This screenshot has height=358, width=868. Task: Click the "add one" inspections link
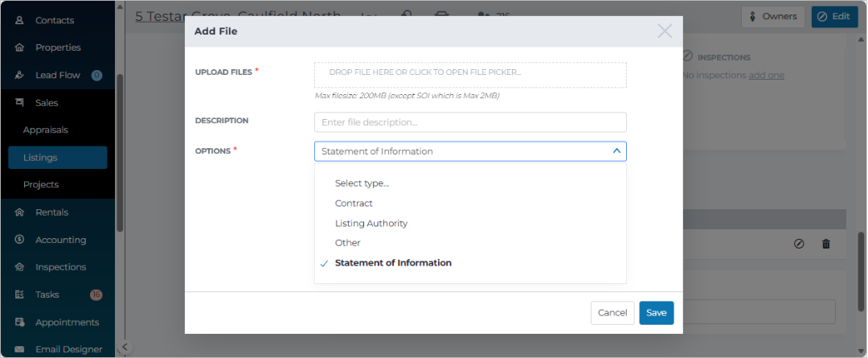(x=766, y=76)
